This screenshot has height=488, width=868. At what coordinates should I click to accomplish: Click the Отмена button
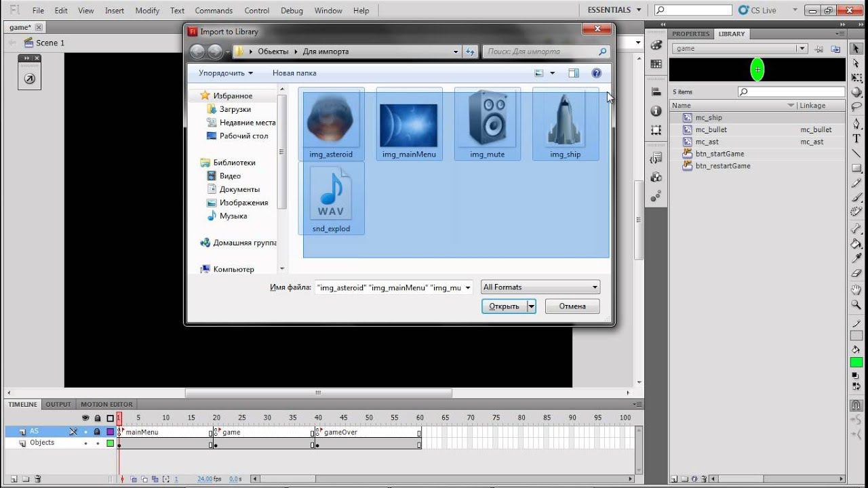point(572,306)
